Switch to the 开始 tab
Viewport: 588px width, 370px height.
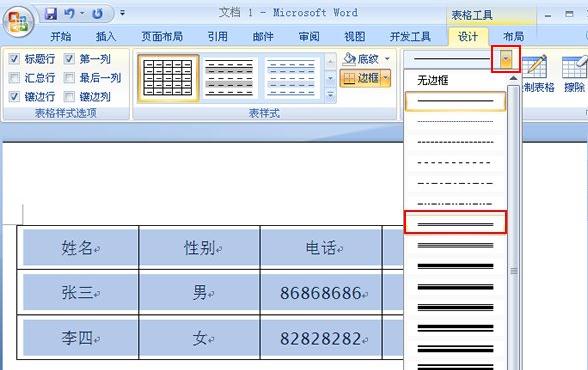click(61, 36)
